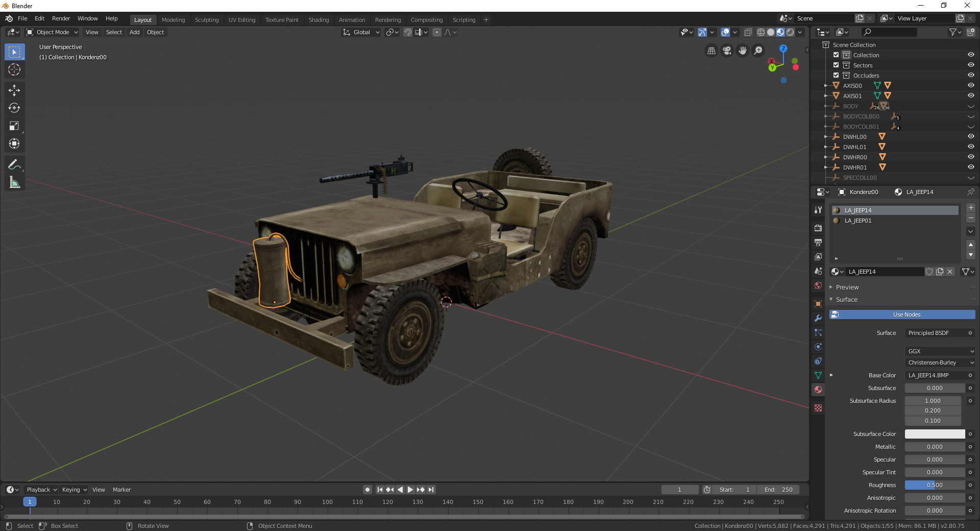The width and height of the screenshot is (980, 531).
Task: Open the Playback dropdown in timeline
Action: [x=42, y=490]
